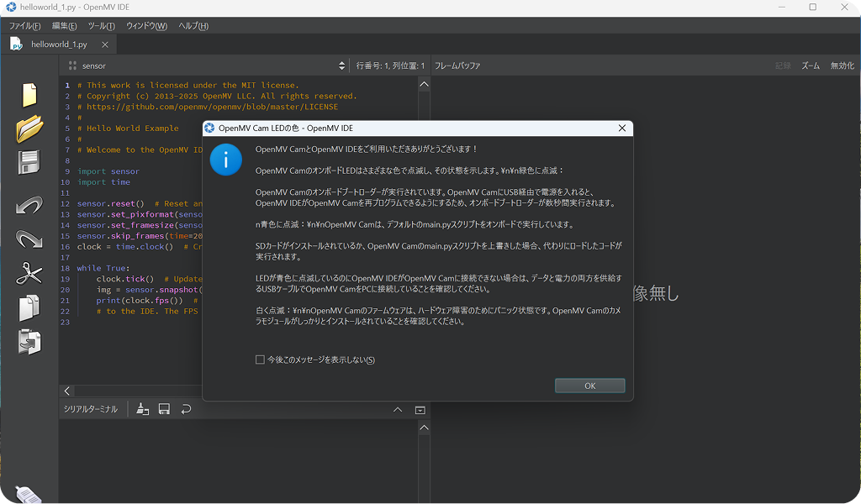Click the editor scroll up arrow
This screenshot has width=861, height=504.
point(424,85)
